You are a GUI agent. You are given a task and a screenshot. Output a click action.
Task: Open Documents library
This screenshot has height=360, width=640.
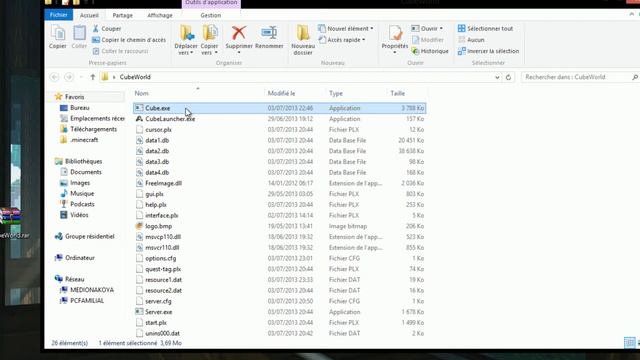pyautogui.click(x=85, y=172)
